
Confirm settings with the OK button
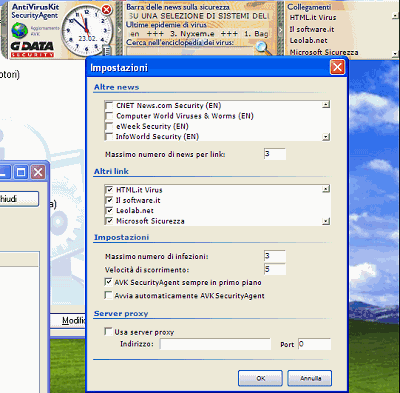pos(260,378)
